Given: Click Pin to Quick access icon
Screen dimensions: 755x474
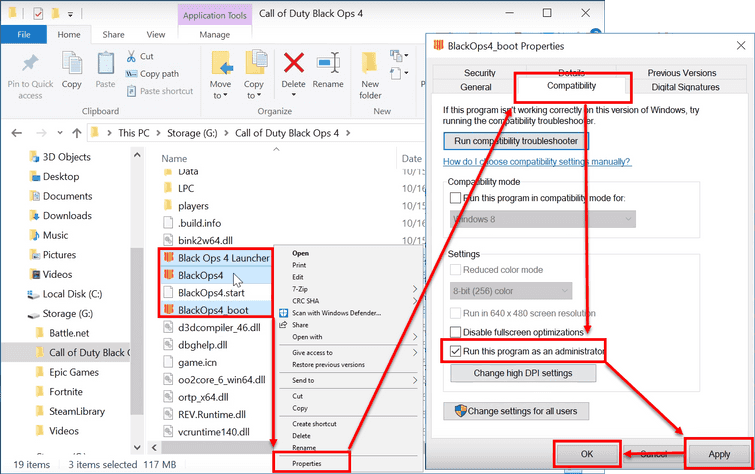Looking at the screenshot, I should [x=30, y=65].
